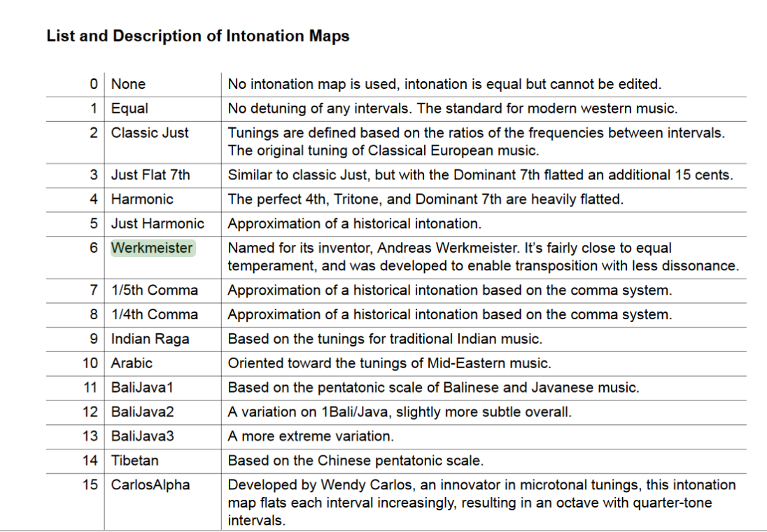Click the highlighted Werkmeister entry

point(153,248)
